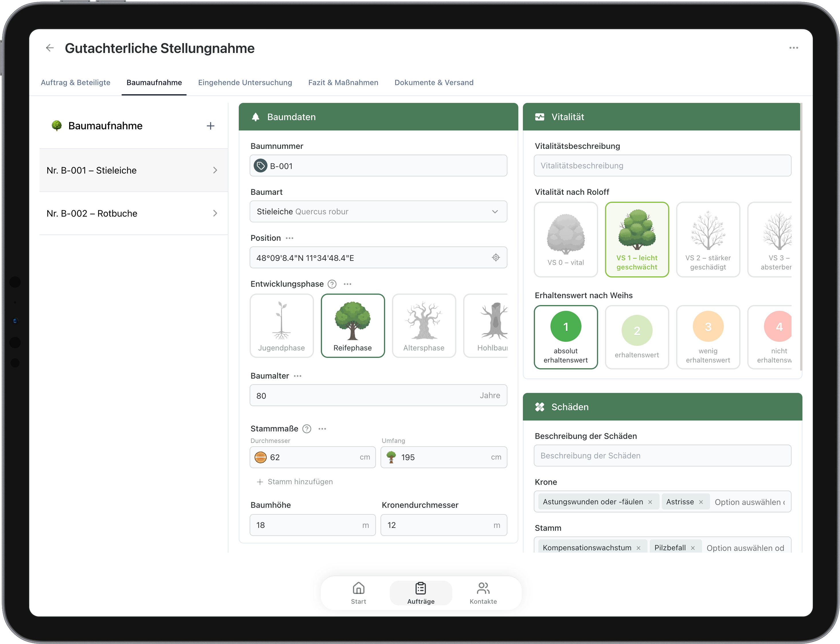Open the Baumart dropdown showing Stieleiche
The image size is (840, 644).
point(378,211)
